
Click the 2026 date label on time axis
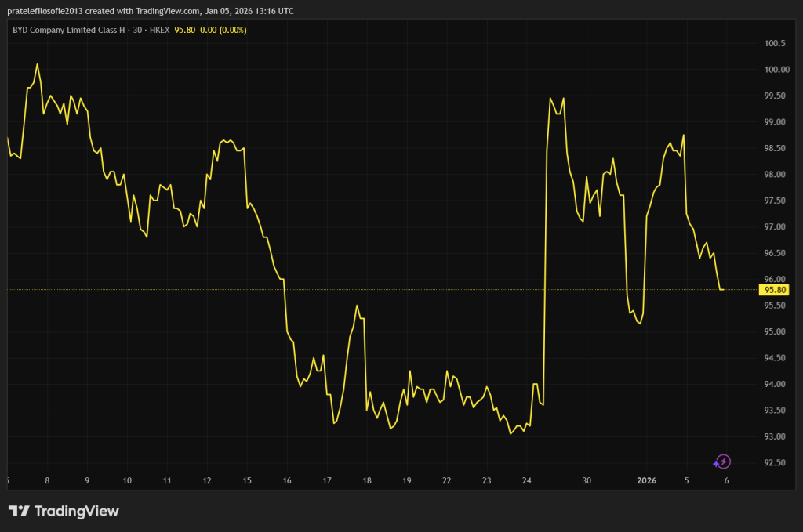647,480
